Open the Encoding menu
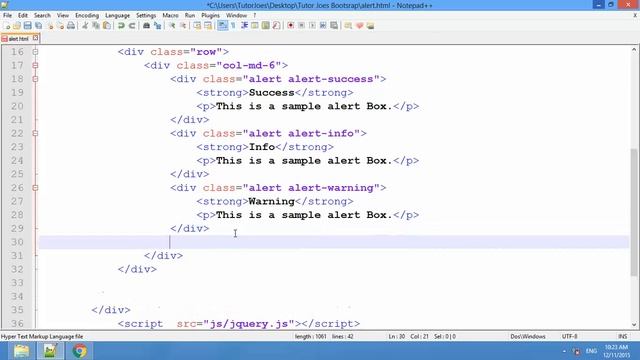This screenshot has height=360, width=640. [87, 16]
